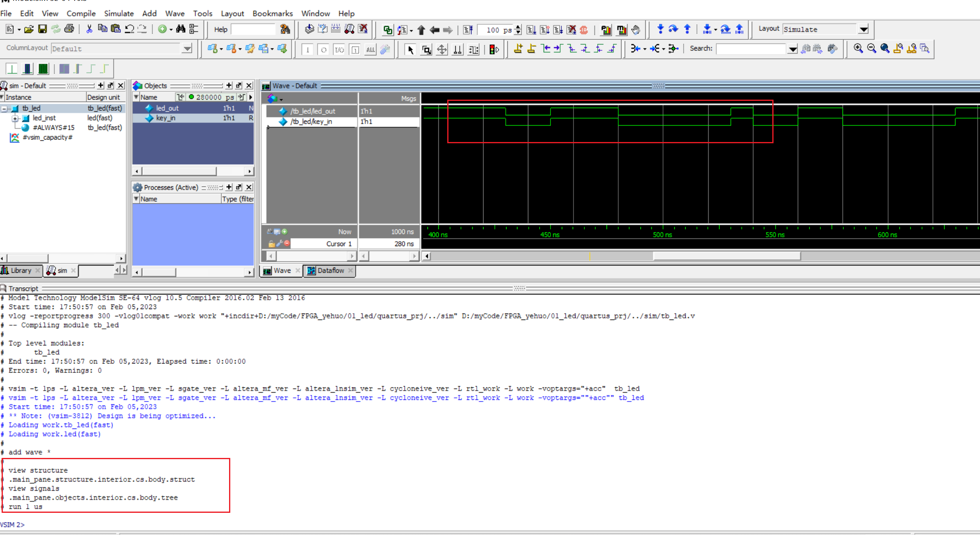980x535 pixels.
Task: Open the Layout Simulate dropdown
Action: click(863, 29)
